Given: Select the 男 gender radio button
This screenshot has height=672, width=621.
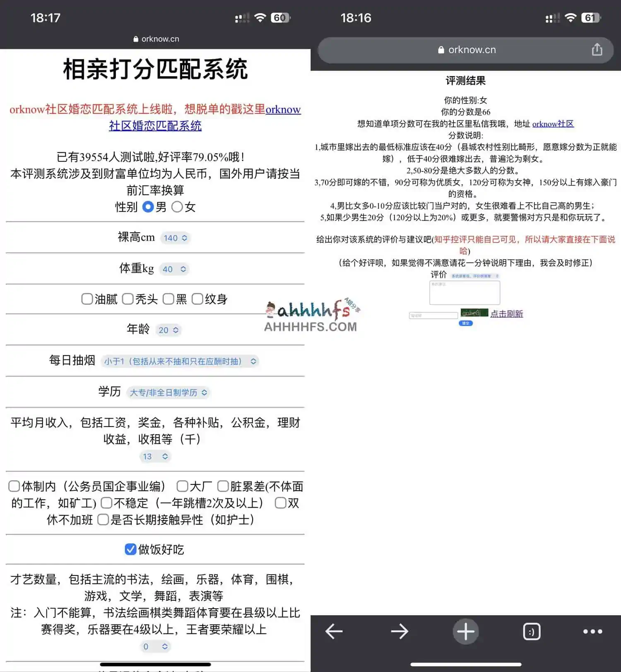Looking at the screenshot, I should pos(148,207).
